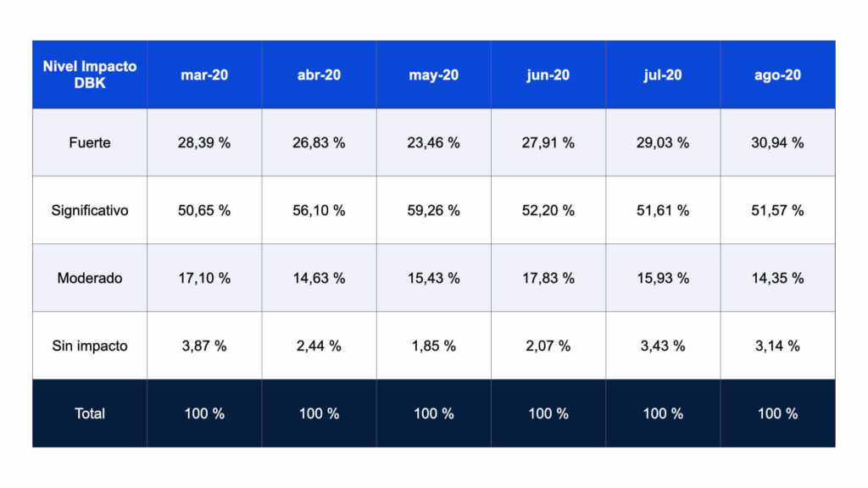This screenshot has height=488, width=868.
Task: Select the Moderado row label
Action: tap(90, 278)
